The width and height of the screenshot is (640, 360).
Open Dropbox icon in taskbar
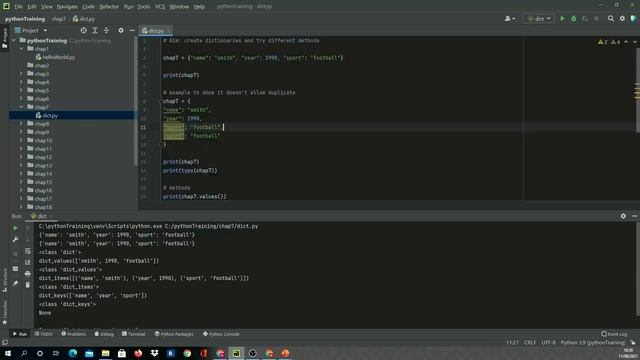click(154, 353)
